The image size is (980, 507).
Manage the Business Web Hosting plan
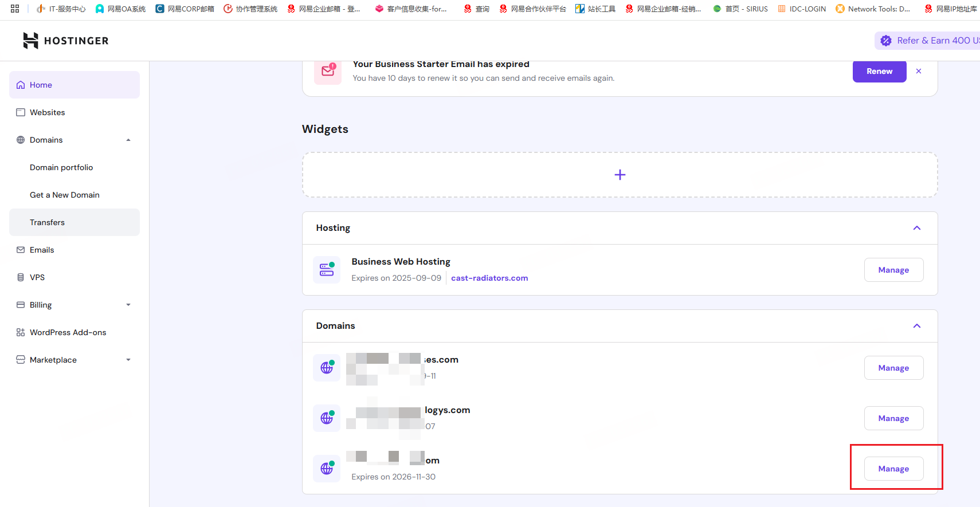pyautogui.click(x=893, y=270)
